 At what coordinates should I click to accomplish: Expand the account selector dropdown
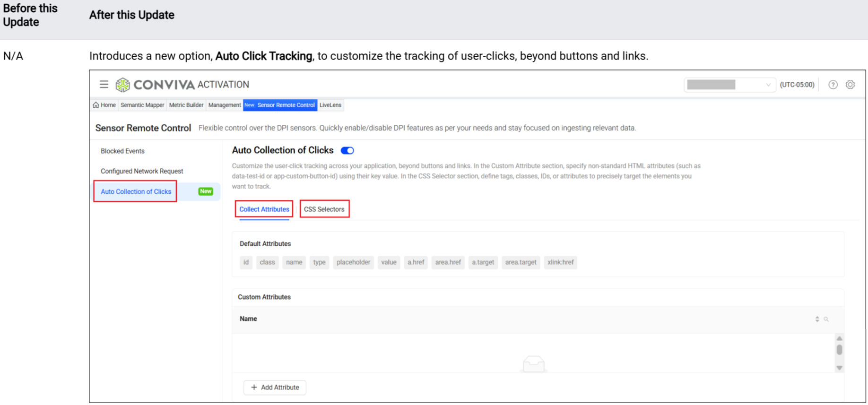coord(729,85)
